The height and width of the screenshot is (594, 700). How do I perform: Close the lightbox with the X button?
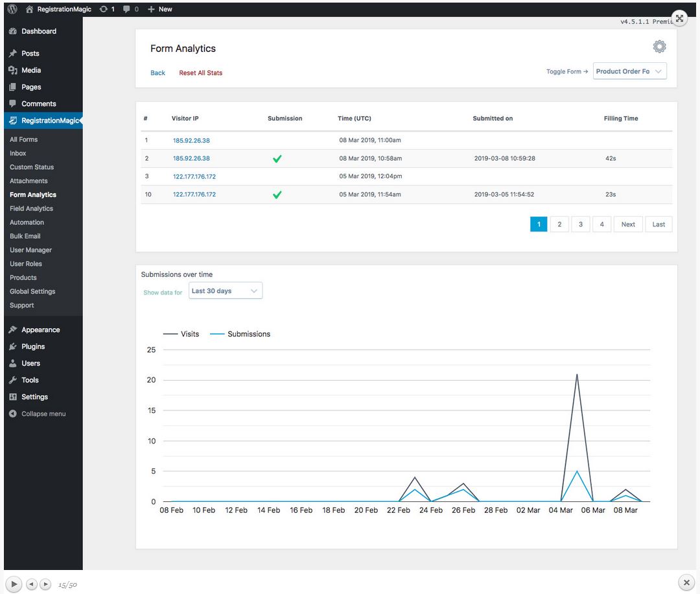(x=686, y=582)
